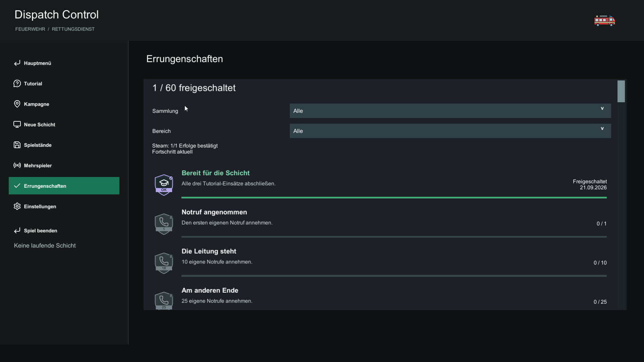Screen dimensions: 644x362
Task: Open the Sammlung dropdown
Action: [450, 111]
